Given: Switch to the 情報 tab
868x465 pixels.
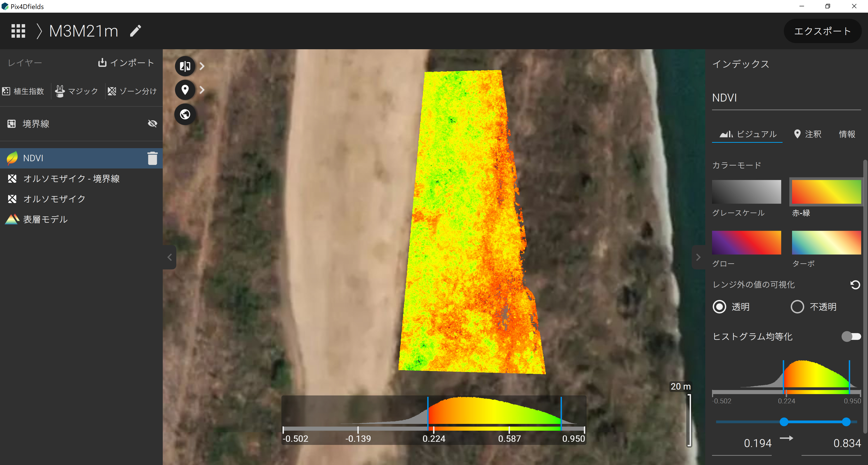Looking at the screenshot, I should click(x=847, y=134).
